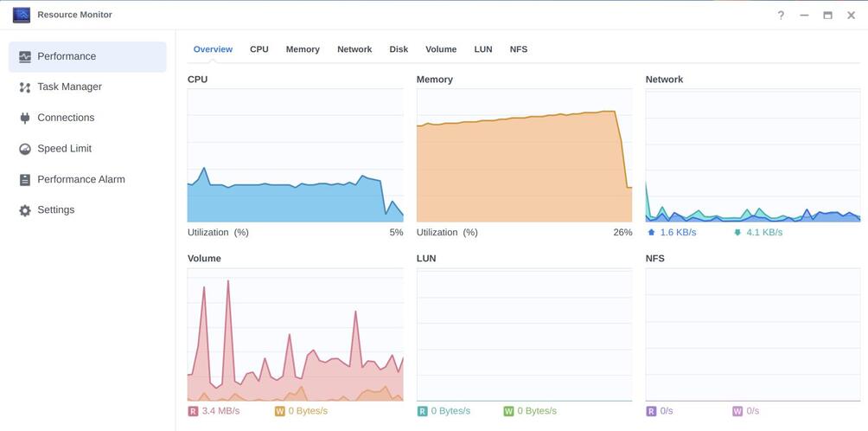Open Task Manager via its icon

click(x=25, y=87)
